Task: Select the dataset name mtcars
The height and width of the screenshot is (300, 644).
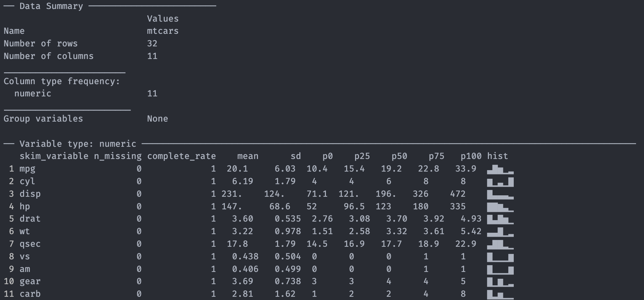Action: pyautogui.click(x=163, y=31)
